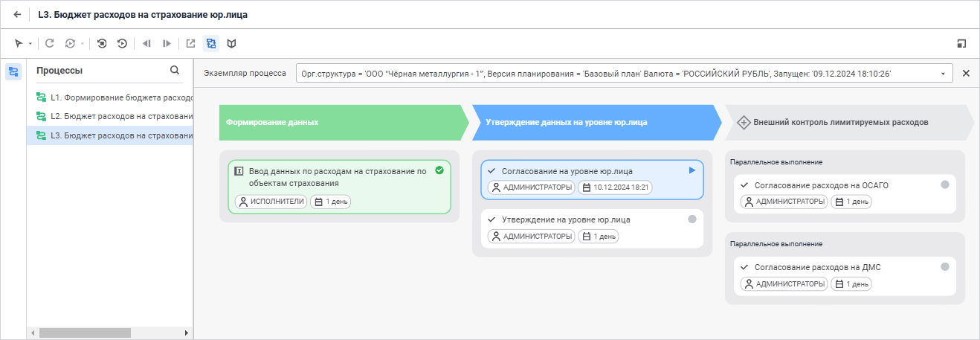Toggle the process tree panel button in toolbar

tap(211, 44)
